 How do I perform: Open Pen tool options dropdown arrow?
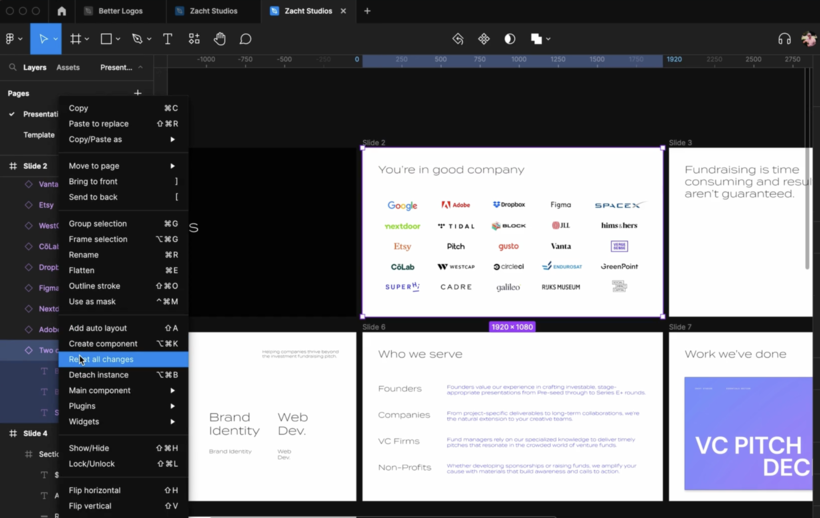tap(149, 39)
